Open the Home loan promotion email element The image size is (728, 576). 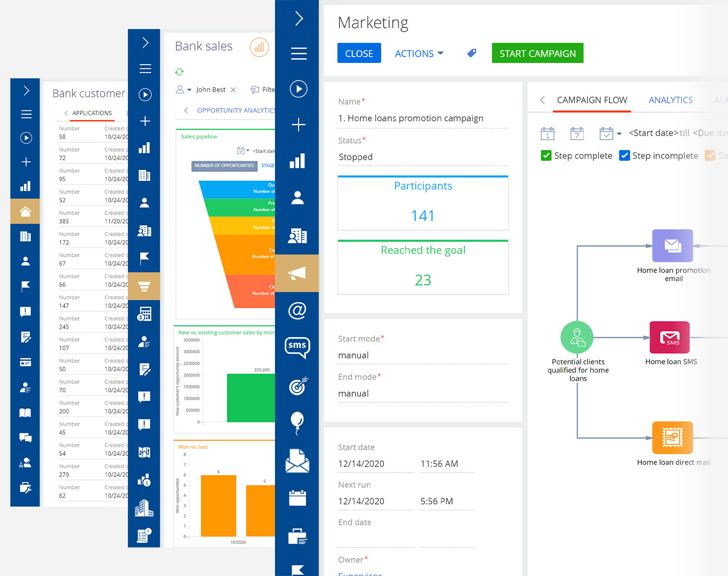pyautogui.click(x=672, y=246)
